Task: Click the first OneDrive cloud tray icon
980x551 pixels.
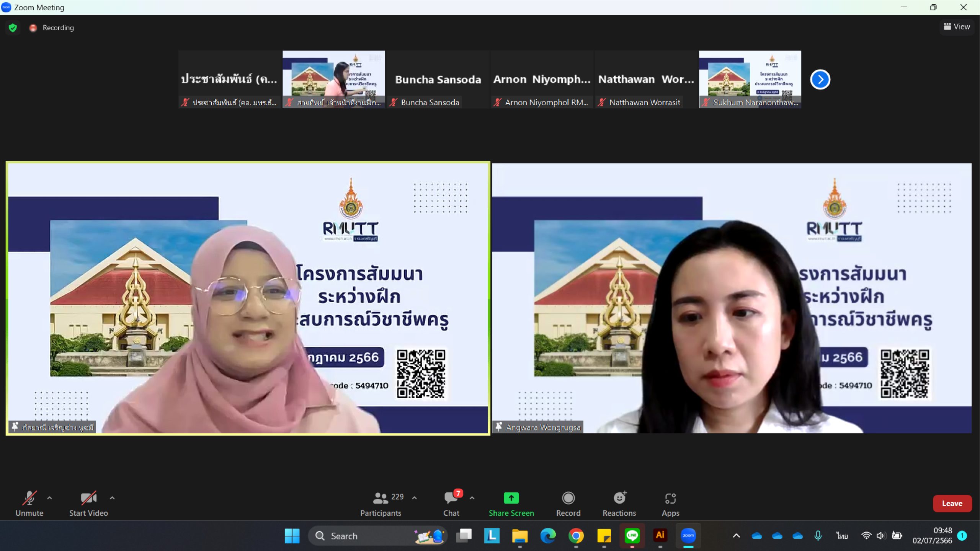Action: [x=756, y=536]
